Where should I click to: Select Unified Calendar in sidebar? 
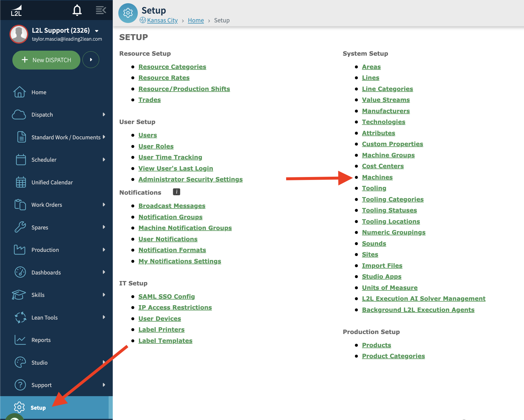tap(52, 182)
